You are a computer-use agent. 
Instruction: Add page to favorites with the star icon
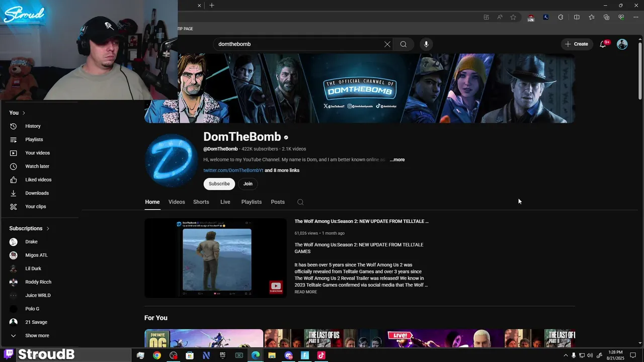[x=513, y=17]
